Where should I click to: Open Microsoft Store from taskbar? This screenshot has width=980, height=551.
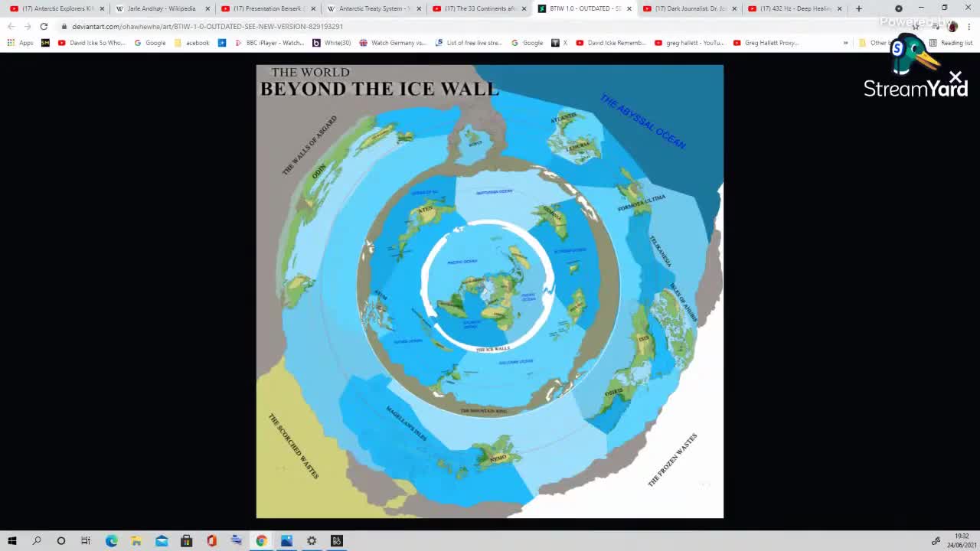click(x=186, y=541)
